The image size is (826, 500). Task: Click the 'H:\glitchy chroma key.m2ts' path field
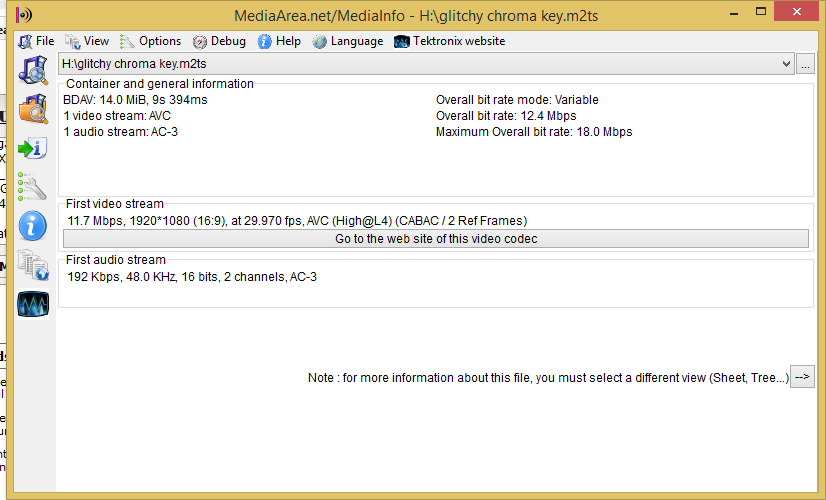[x=426, y=64]
